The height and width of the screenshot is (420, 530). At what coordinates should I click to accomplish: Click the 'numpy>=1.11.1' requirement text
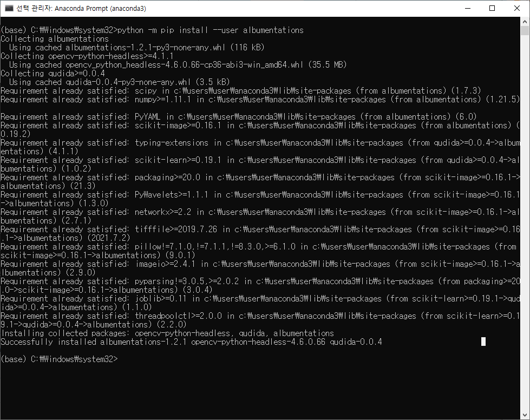click(162, 100)
